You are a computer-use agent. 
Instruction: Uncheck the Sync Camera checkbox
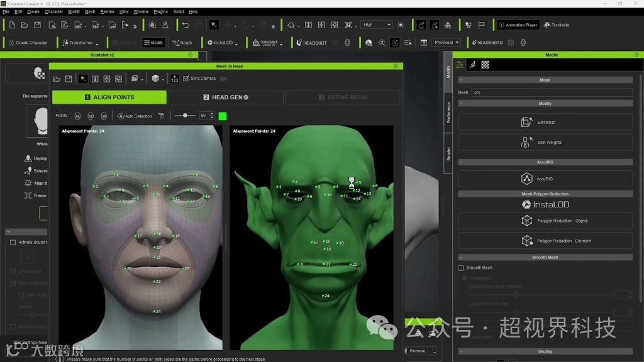[186, 79]
